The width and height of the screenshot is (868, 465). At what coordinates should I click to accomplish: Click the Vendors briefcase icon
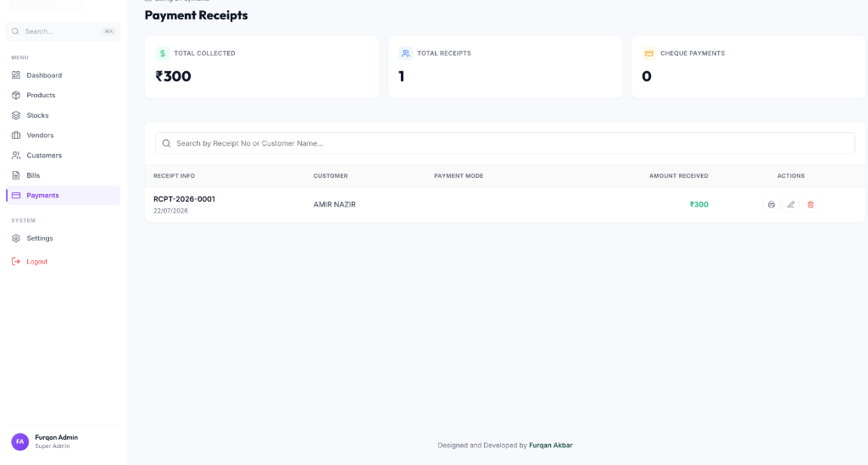click(16, 135)
